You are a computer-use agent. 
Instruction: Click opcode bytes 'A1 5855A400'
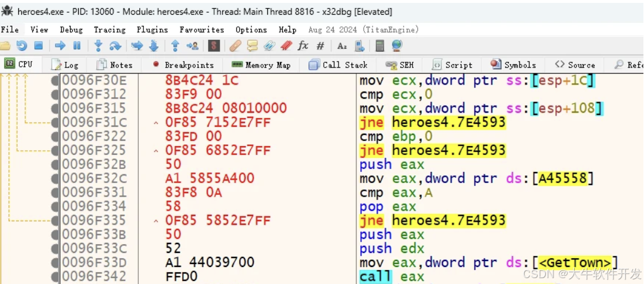click(210, 178)
